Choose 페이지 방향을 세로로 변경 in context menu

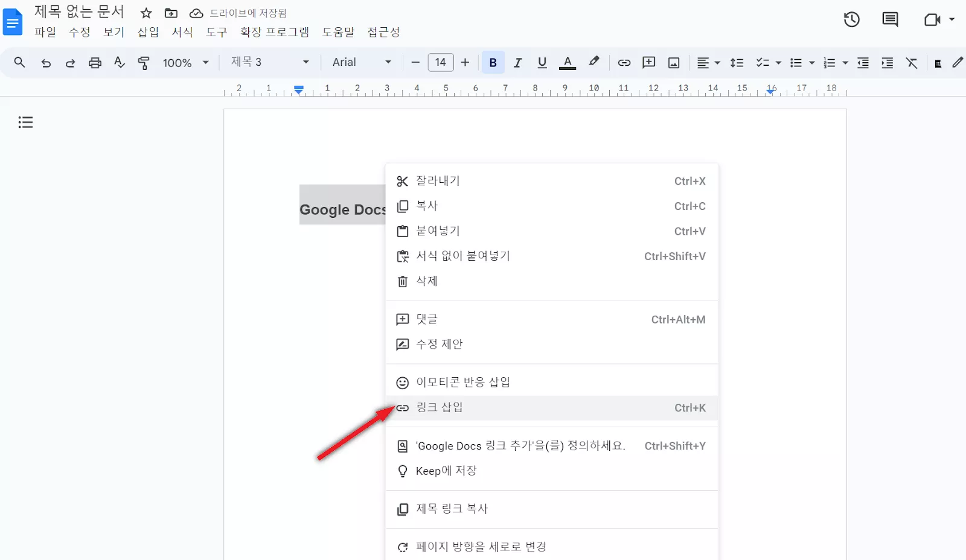pyautogui.click(x=552, y=547)
